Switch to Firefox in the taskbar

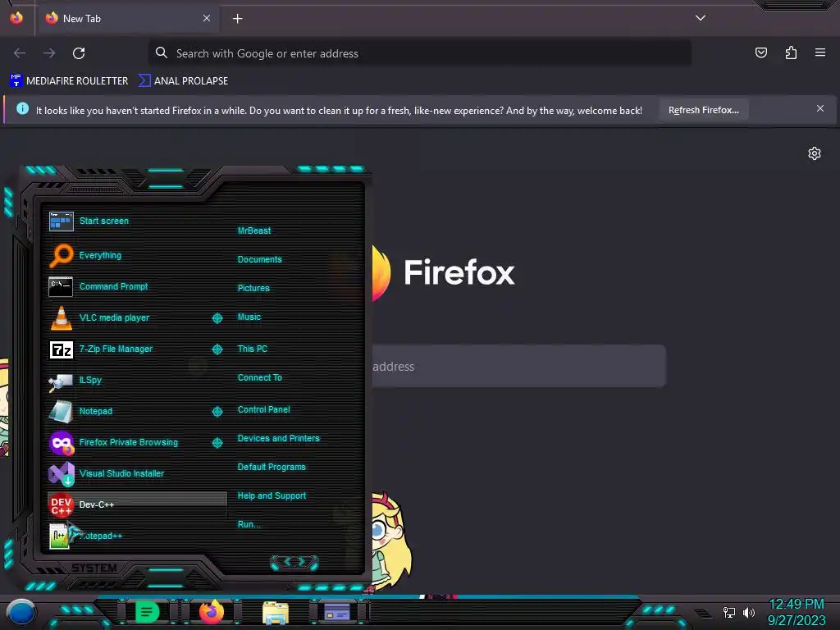coord(212,612)
